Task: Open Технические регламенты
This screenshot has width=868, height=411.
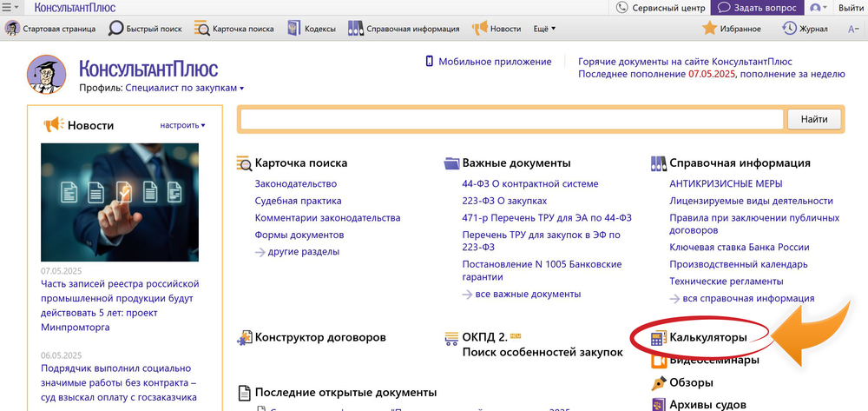Action: tap(727, 282)
